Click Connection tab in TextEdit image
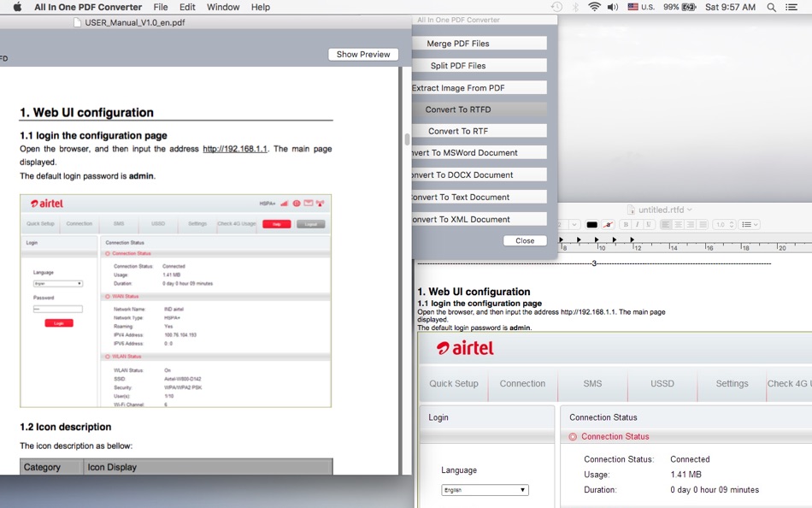812x508 pixels. 522,384
